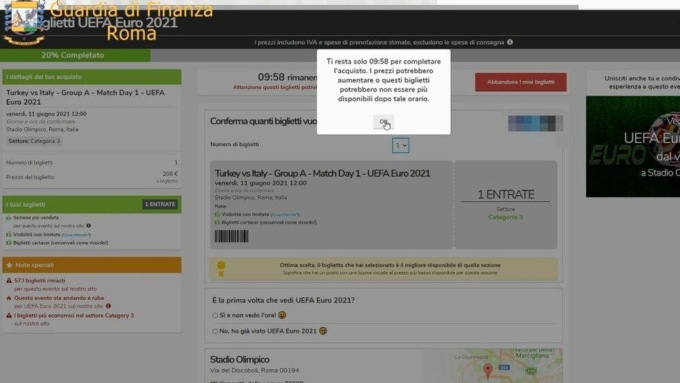Image resolution: width=680 pixels, height=383 pixels.
Task: Click thumbs-up icon beside 'Sezione più venduta'
Action: pos(8,218)
